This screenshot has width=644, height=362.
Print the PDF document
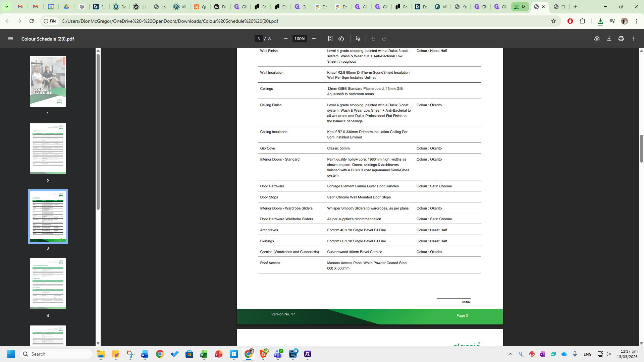pos(621,39)
